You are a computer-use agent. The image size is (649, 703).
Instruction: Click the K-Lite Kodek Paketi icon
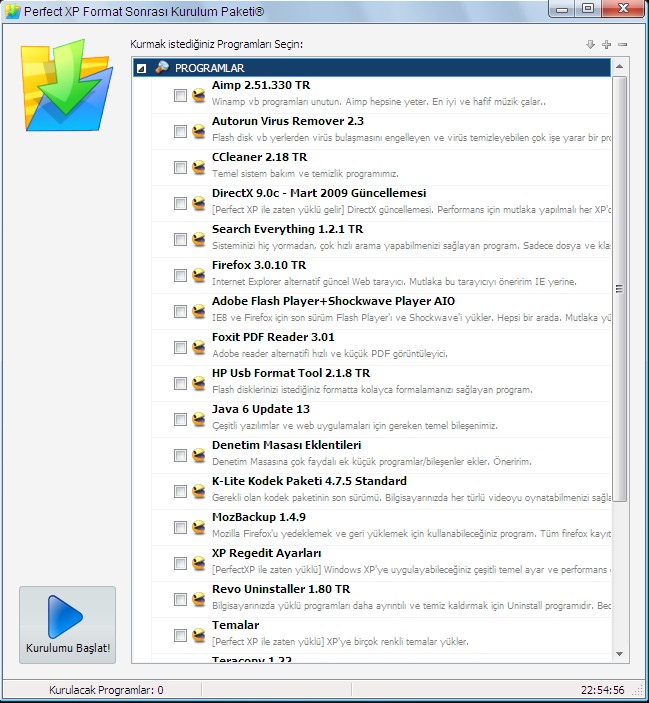pos(199,491)
